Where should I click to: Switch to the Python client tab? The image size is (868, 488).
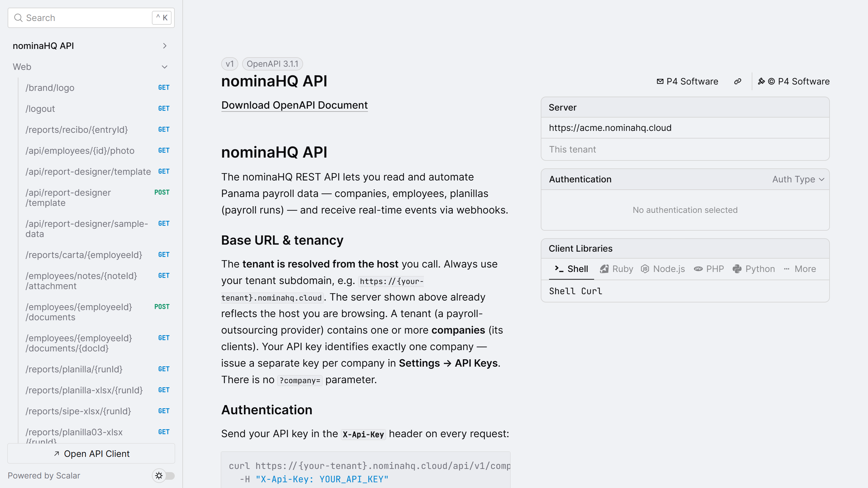click(754, 268)
